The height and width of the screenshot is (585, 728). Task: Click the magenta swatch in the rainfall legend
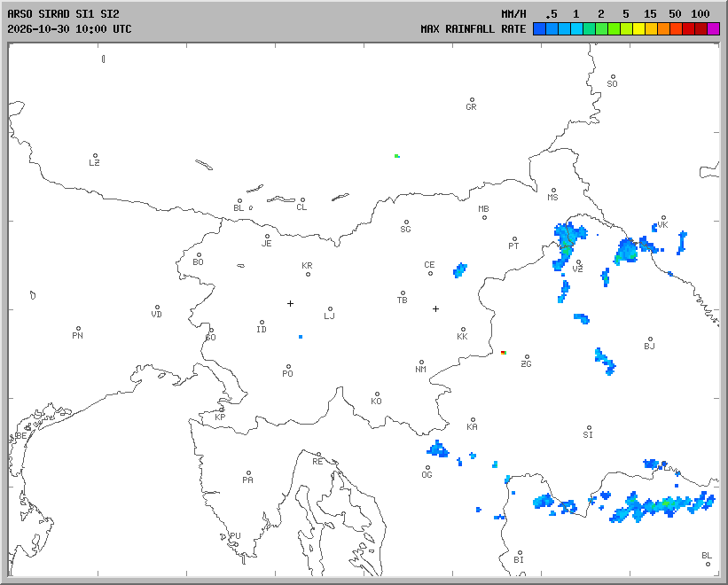click(713, 29)
